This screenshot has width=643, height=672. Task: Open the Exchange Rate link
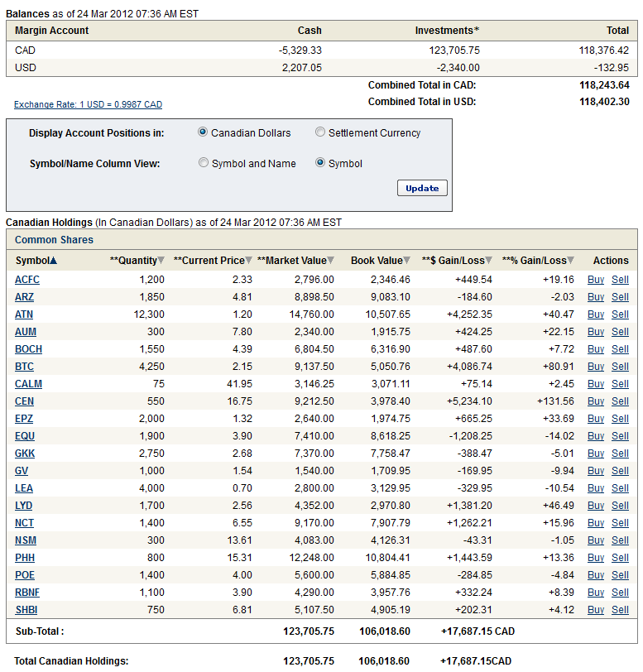click(88, 105)
